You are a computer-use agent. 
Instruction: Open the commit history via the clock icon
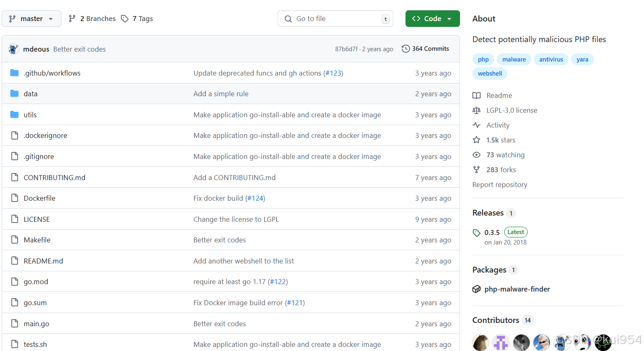click(405, 48)
